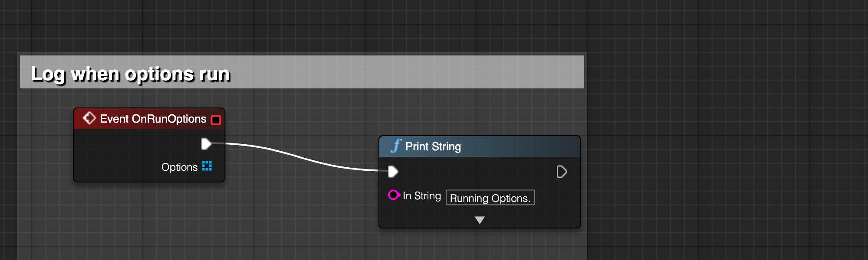The height and width of the screenshot is (260, 868).
Task: Click the Event node's white execution output pin
Action: coord(206,144)
